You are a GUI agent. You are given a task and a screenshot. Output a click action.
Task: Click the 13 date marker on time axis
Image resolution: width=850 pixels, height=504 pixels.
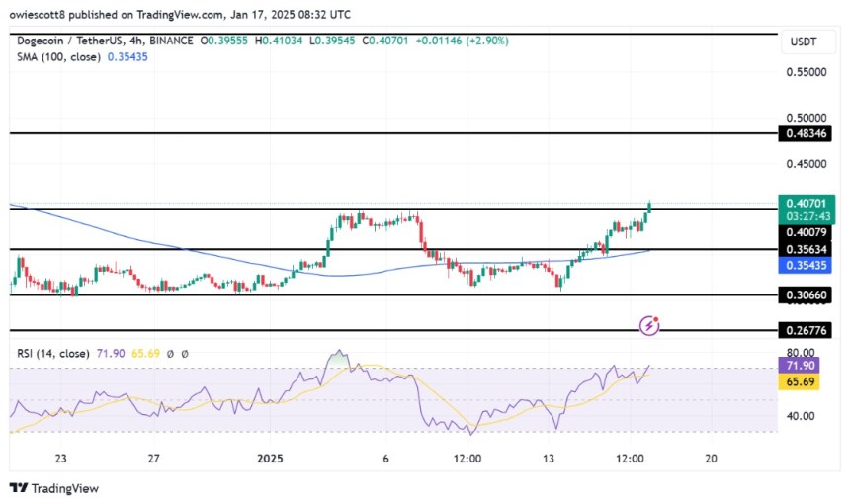click(549, 459)
